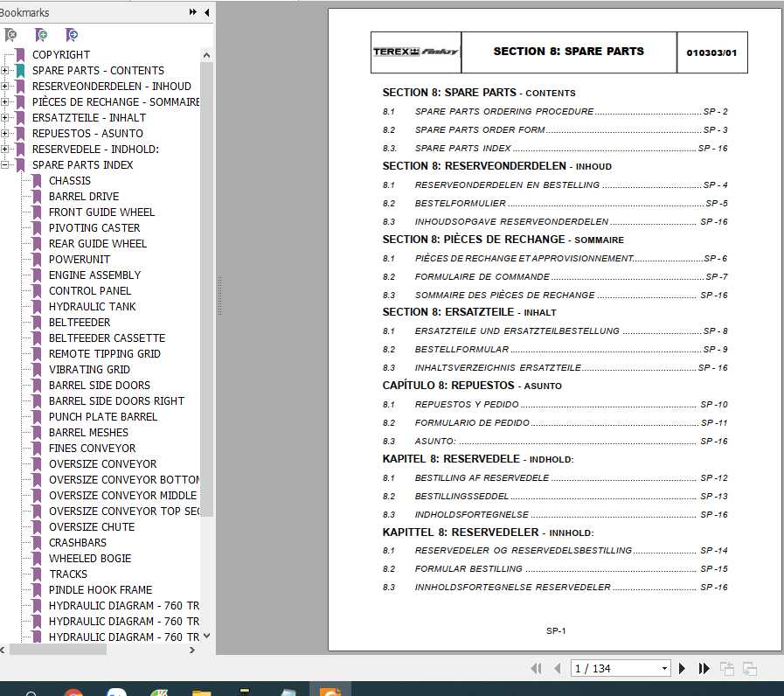Go to the next page button
Viewport: 784px width, 696px height.
click(x=682, y=669)
